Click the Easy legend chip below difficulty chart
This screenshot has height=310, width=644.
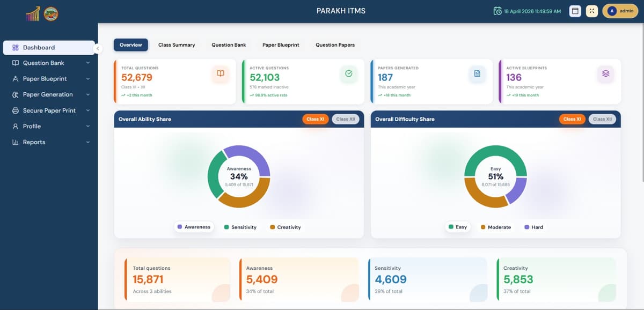click(457, 227)
